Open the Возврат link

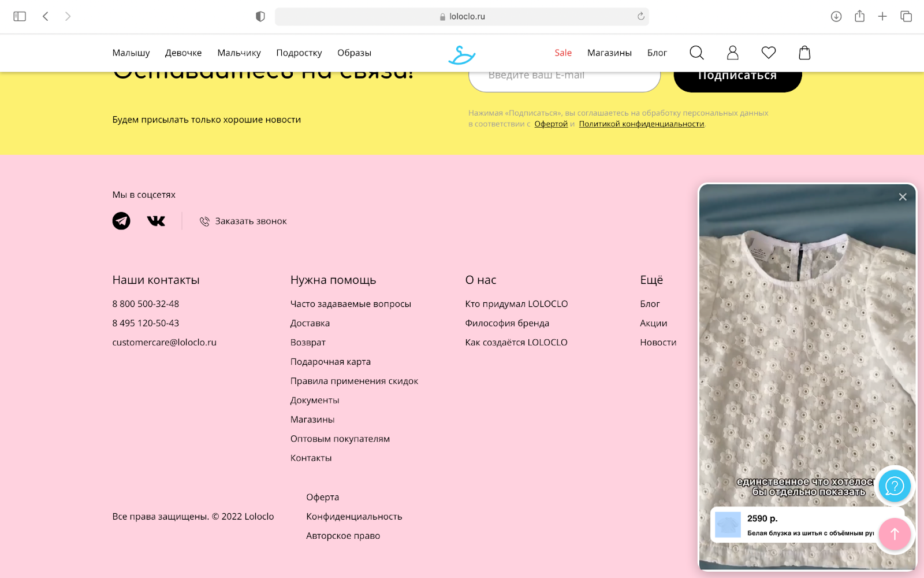pos(308,343)
